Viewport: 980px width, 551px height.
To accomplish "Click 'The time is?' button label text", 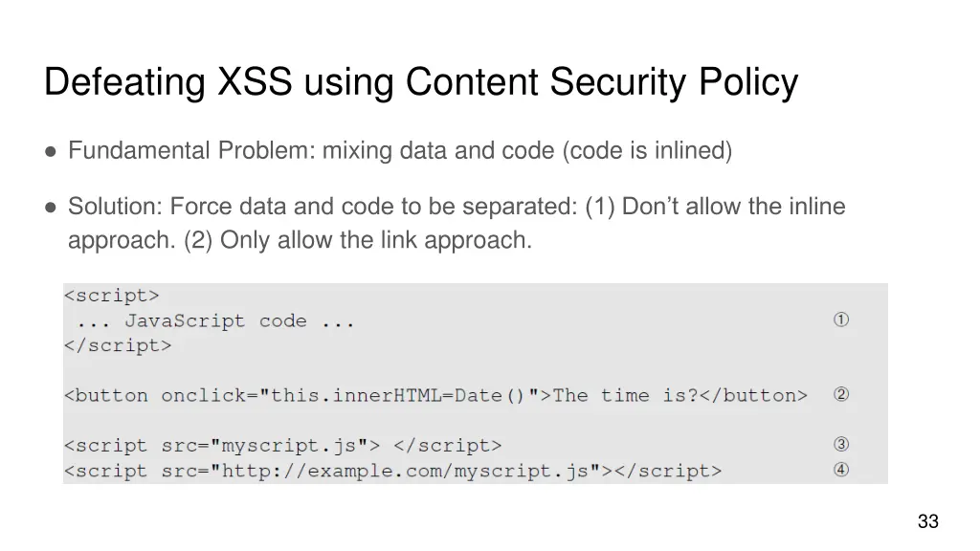I will coord(626,396).
